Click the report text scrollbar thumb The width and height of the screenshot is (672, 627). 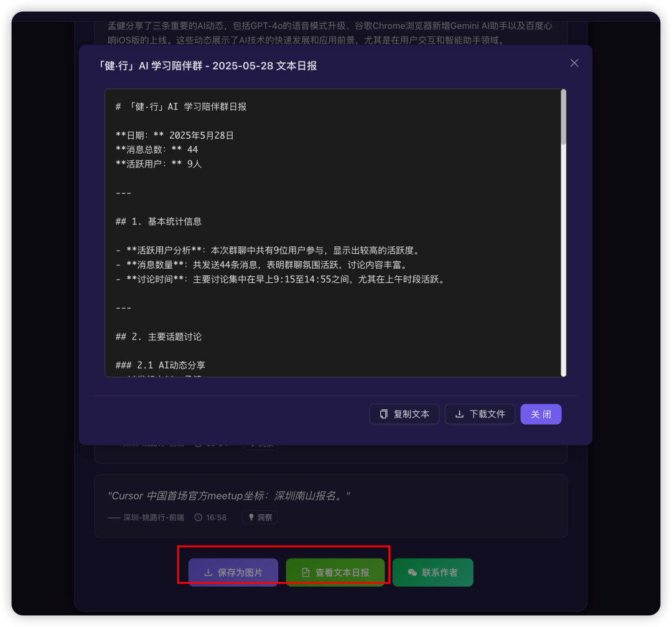(x=564, y=117)
